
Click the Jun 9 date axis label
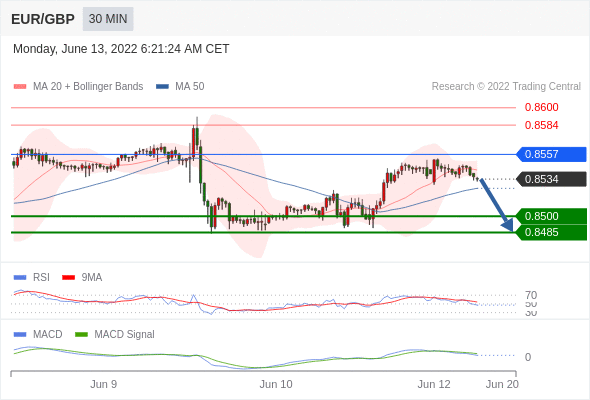[x=103, y=384]
